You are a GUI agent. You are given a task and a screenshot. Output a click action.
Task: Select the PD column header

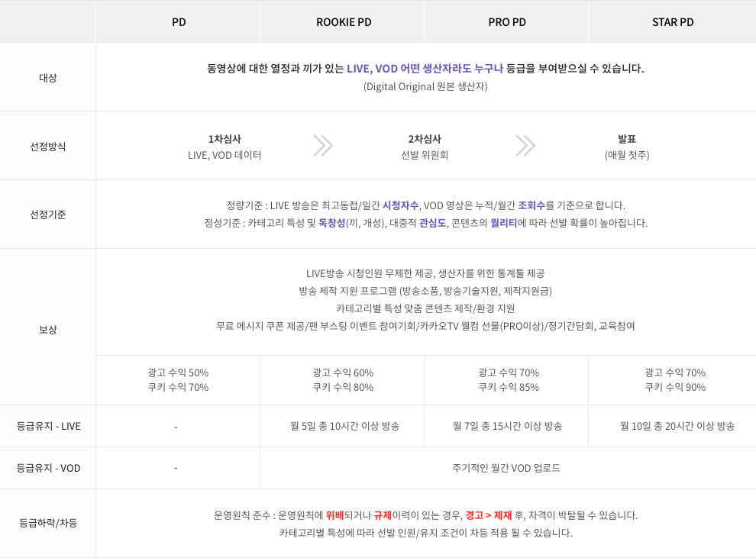(179, 22)
